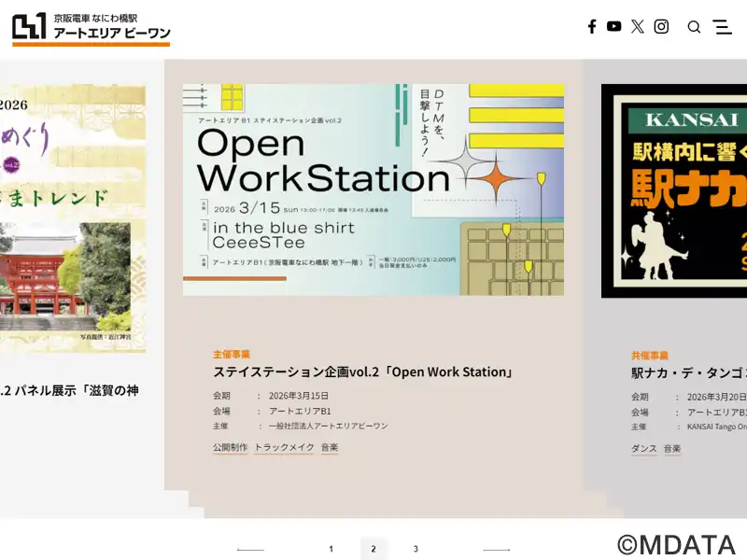Image resolution: width=747 pixels, height=560 pixels.
Task: Click the search magnifier icon
Action: (x=694, y=27)
